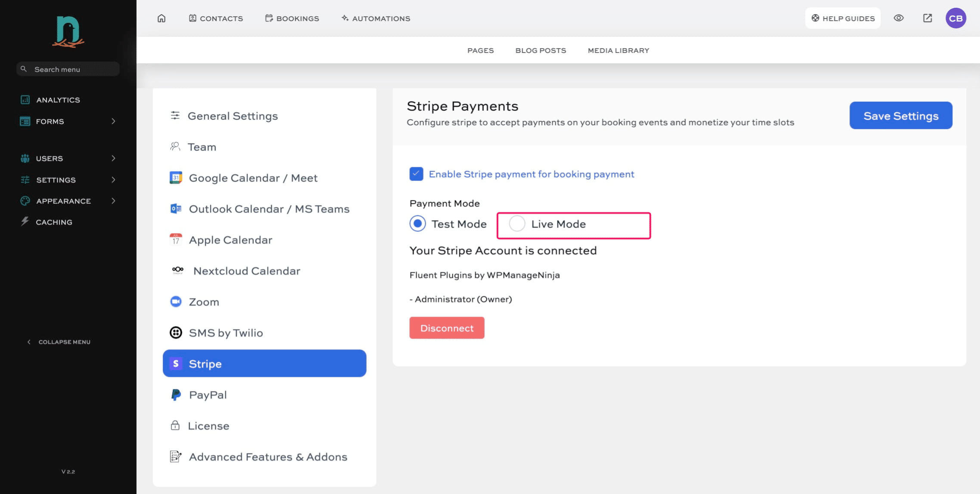Expand the APPEARANCE sidebar section

pos(68,201)
